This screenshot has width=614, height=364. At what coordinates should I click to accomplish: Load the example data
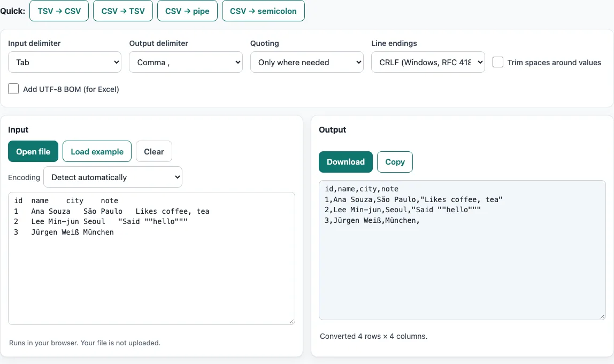click(97, 151)
